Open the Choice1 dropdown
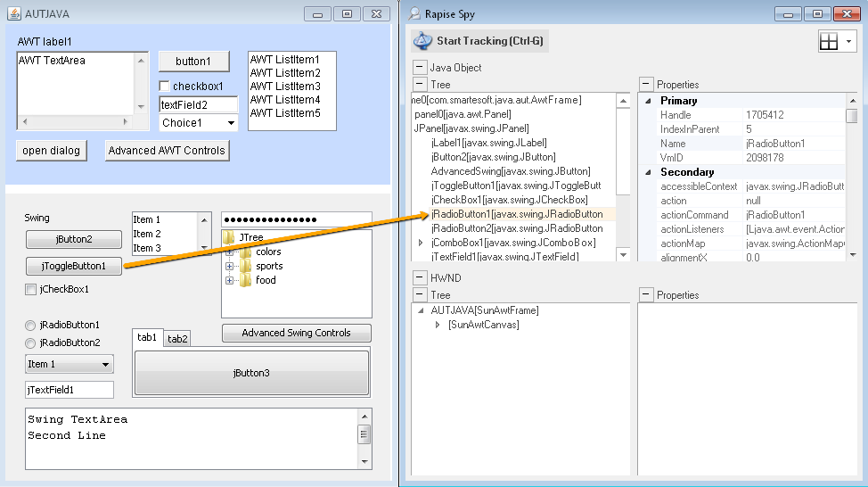This screenshot has height=487, width=868. point(231,123)
